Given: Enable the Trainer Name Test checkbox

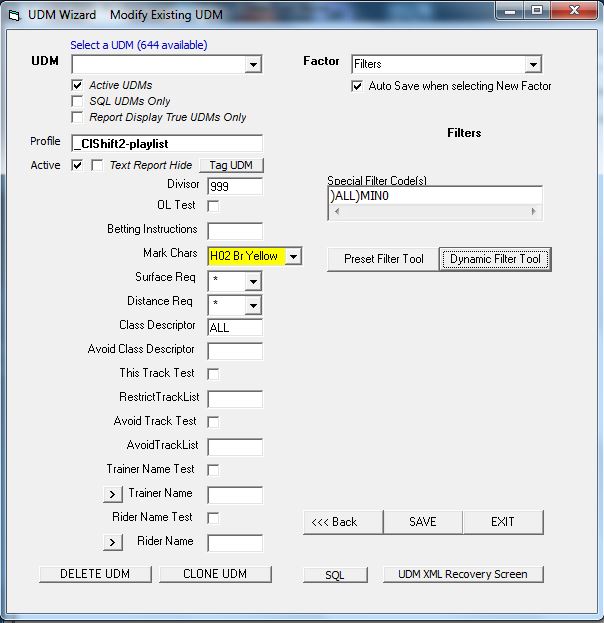Looking at the screenshot, I should click(213, 470).
